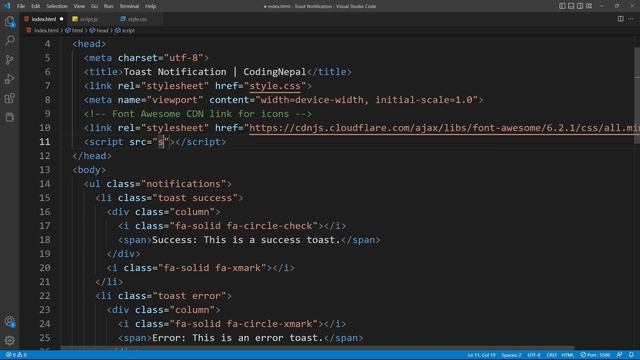Open the Go menu
Viewport: 640px width, 360px height.
click(94, 6)
